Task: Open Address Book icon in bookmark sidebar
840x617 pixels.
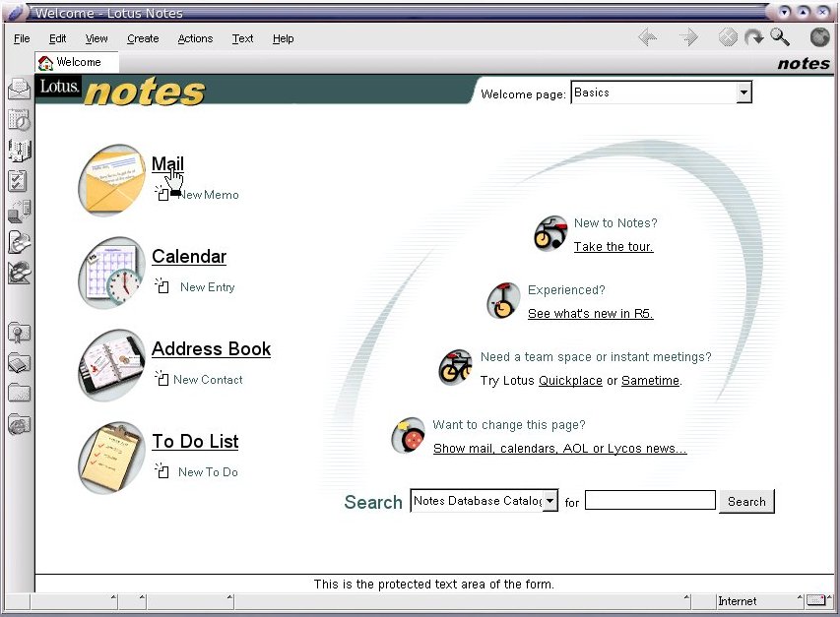Action: (x=20, y=151)
